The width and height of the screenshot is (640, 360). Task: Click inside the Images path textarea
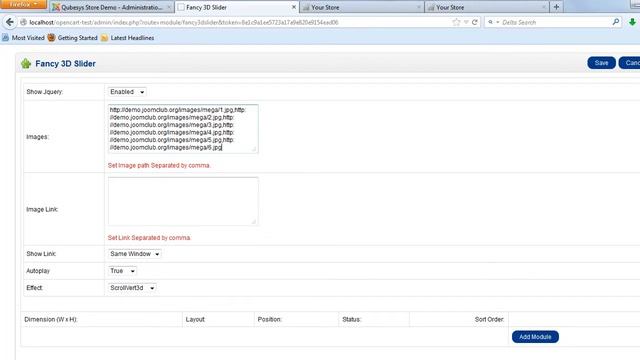coord(183,129)
